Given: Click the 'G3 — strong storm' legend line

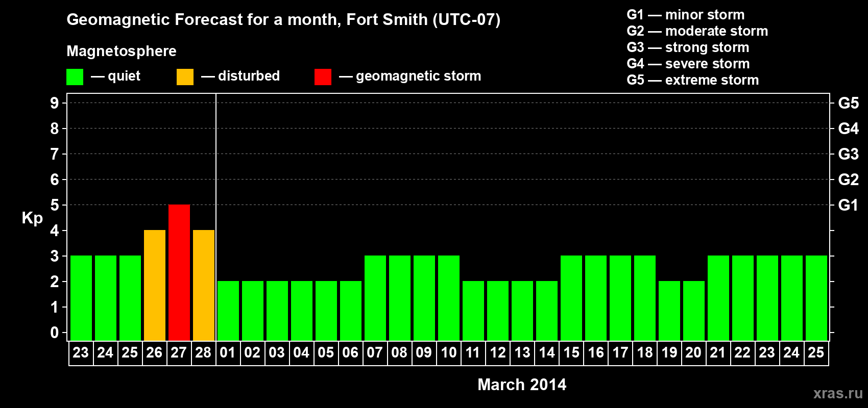Looking at the screenshot, I should tap(688, 47).
